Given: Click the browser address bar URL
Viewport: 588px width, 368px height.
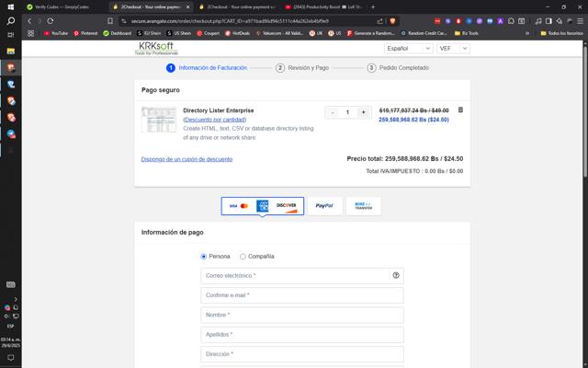Looking at the screenshot, I should pos(230,21).
